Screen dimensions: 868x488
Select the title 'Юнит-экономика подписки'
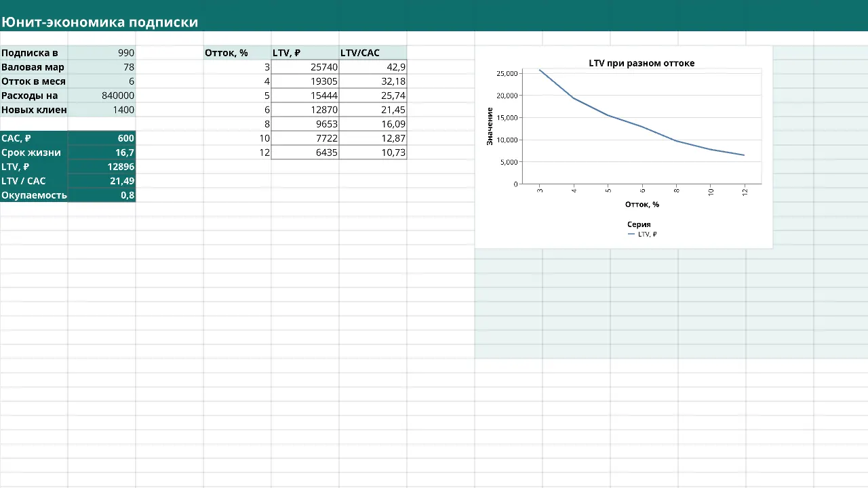(x=100, y=22)
